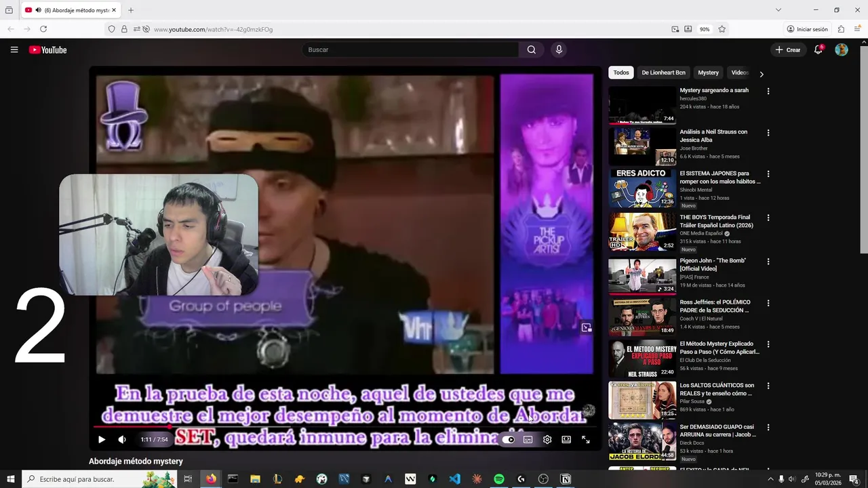Open the picture-in-picture icon in address bar
The height and width of the screenshot is (488, 868).
[x=675, y=29]
